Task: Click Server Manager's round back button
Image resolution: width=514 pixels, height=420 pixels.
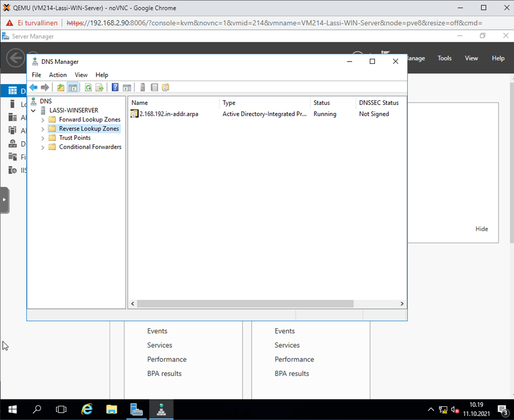Action: 15,58
